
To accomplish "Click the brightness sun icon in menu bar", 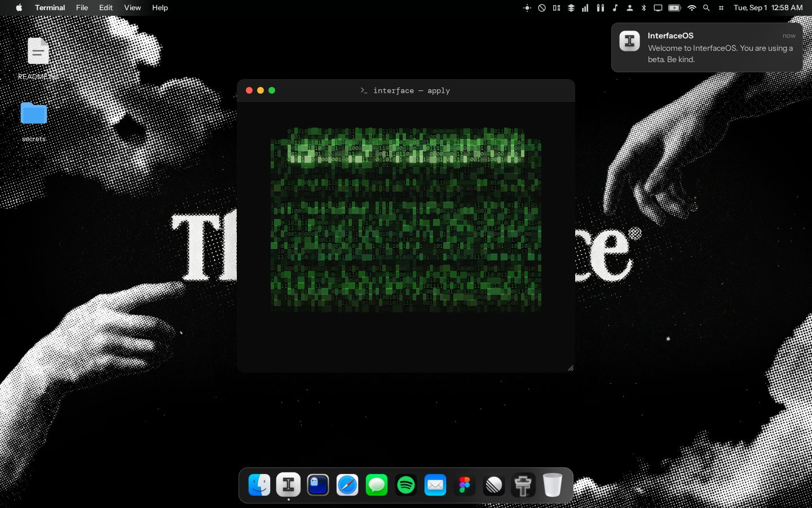I will 527,8.
